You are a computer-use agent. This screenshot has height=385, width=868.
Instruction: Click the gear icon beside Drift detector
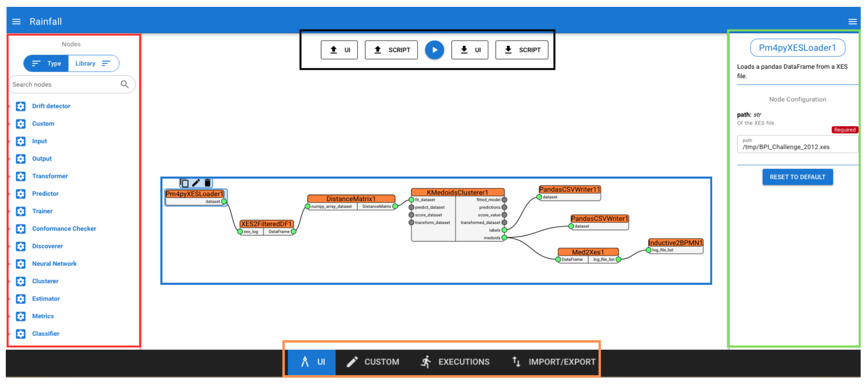21,106
